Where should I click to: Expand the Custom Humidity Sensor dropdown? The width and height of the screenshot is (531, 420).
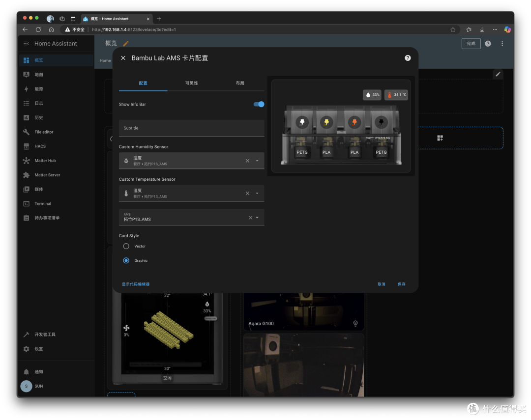pos(257,161)
